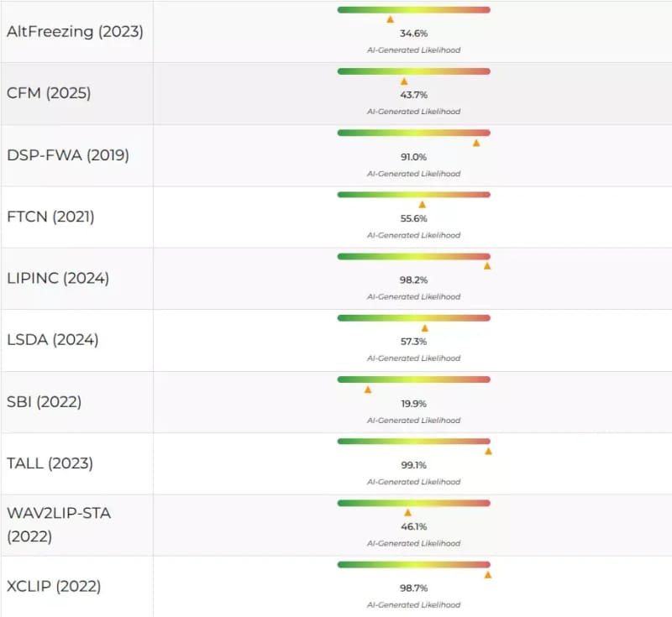Click the LSDA (2024) orange triangle marker

click(425, 328)
